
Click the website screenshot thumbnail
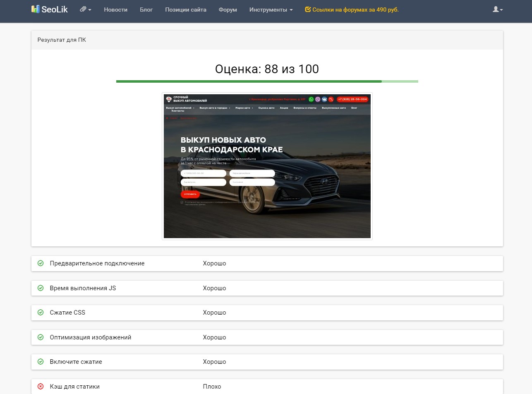[x=267, y=166]
